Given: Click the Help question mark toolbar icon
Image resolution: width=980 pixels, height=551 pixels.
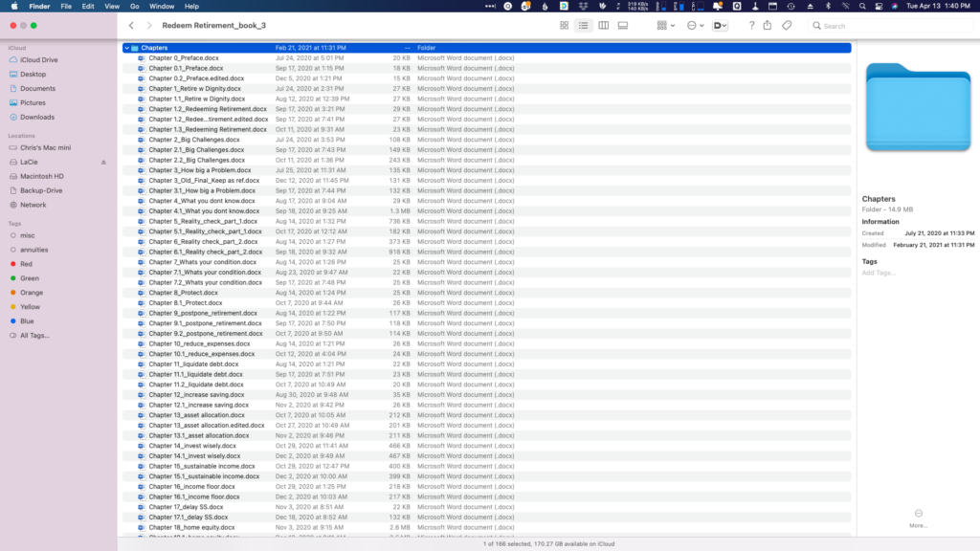Looking at the screenshot, I should click(751, 26).
